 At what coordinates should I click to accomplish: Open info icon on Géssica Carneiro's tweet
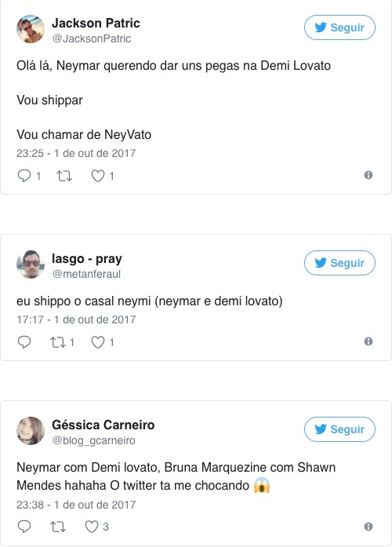pyautogui.click(x=368, y=526)
